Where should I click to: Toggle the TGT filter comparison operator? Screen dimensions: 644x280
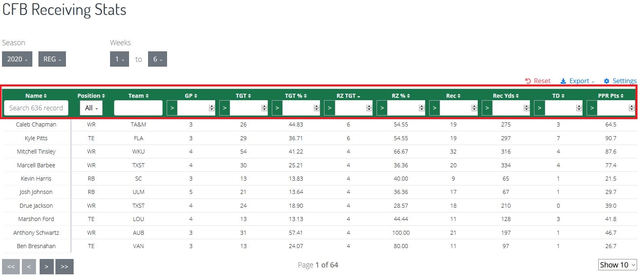click(225, 108)
